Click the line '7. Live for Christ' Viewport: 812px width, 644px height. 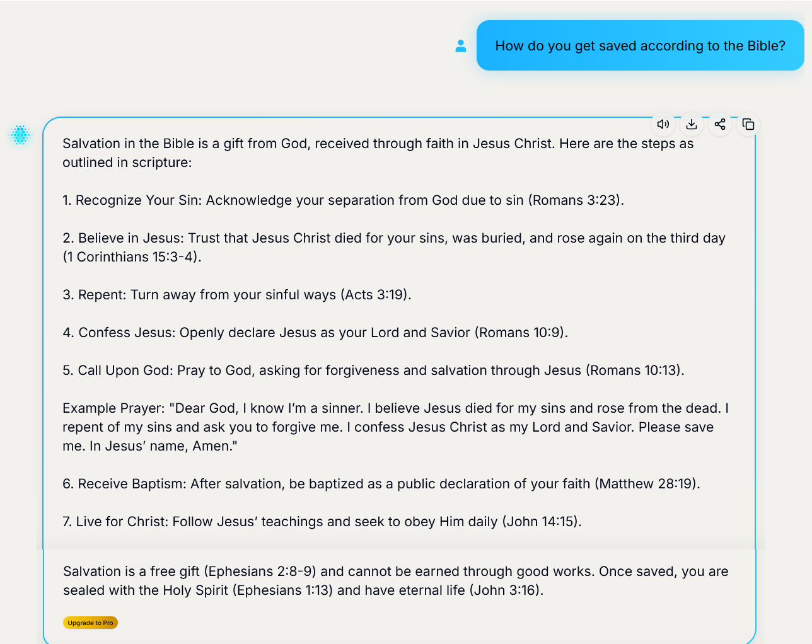pyautogui.click(x=322, y=522)
